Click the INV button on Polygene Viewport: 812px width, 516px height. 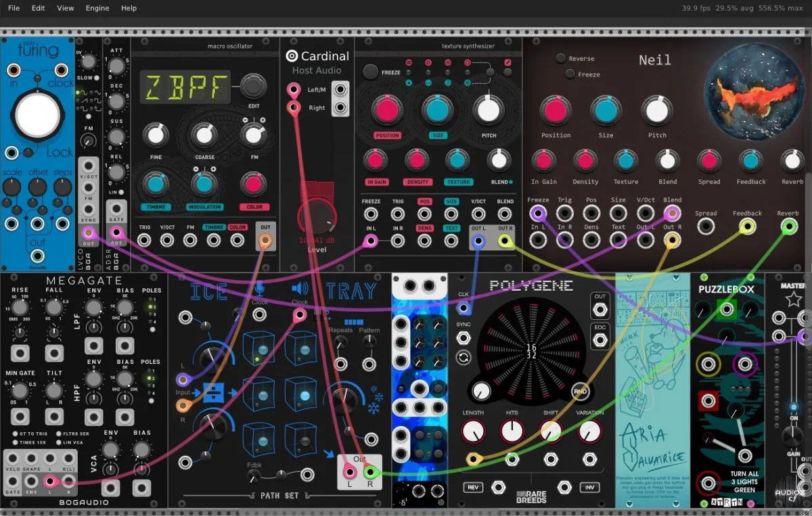coord(591,487)
